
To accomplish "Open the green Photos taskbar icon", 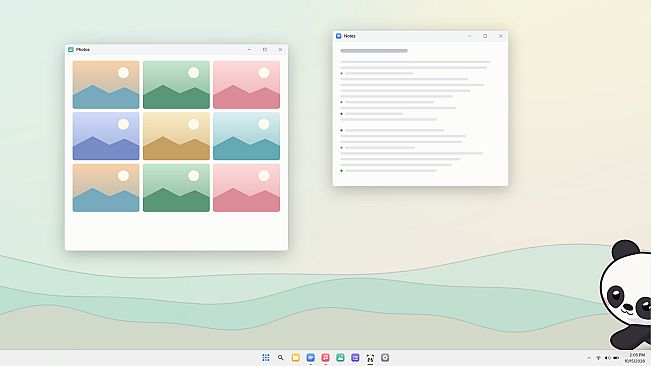I will tap(340, 357).
